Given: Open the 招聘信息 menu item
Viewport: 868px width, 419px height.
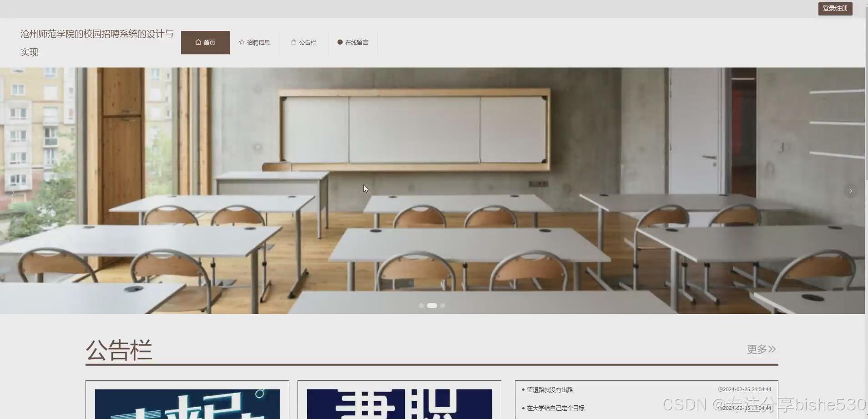Looking at the screenshot, I should tap(254, 42).
